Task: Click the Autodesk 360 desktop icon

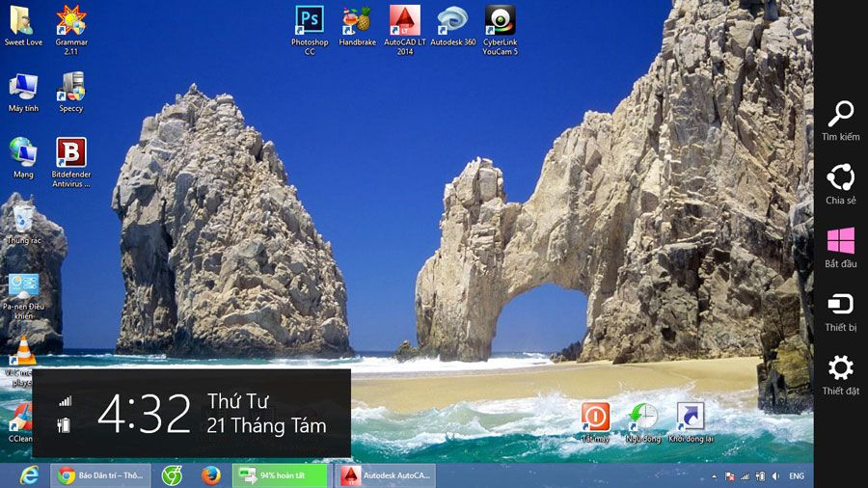Action: [452, 21]
